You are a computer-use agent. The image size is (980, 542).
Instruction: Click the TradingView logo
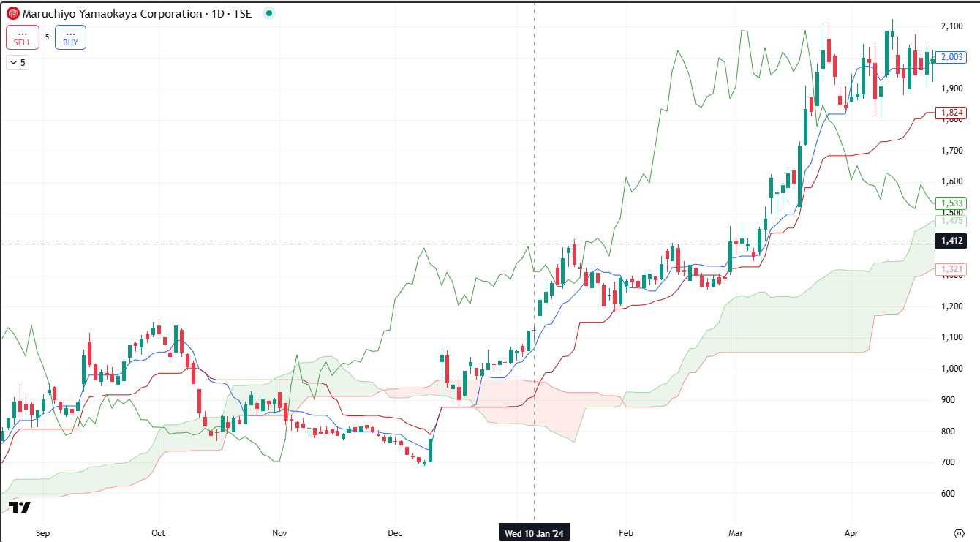20,507
